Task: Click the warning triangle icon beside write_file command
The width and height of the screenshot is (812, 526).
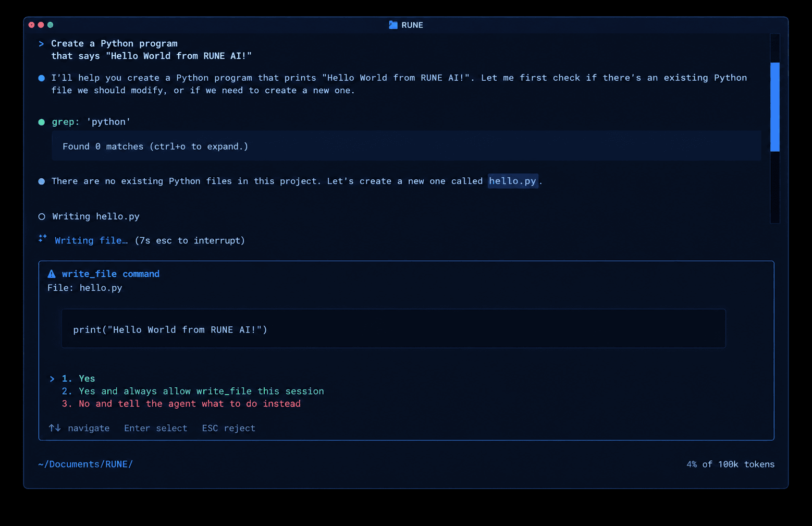Action: [52, 274]
